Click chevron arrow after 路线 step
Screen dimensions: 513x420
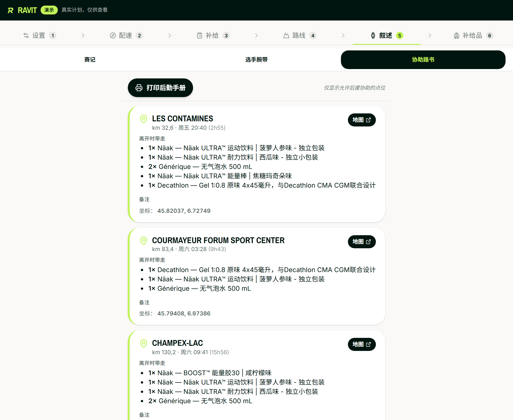(x=343, y=35)
